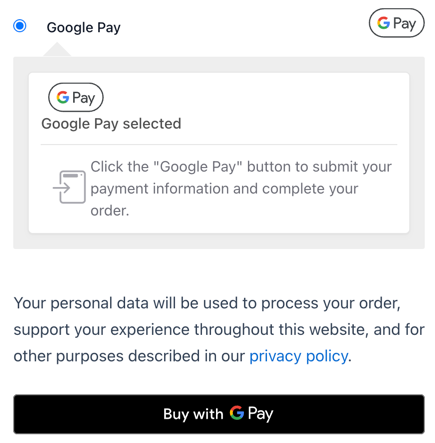Click the redirect arrow-into-window icon
Viewport: 435px width, 443px height.
click(x=69, y=187)
